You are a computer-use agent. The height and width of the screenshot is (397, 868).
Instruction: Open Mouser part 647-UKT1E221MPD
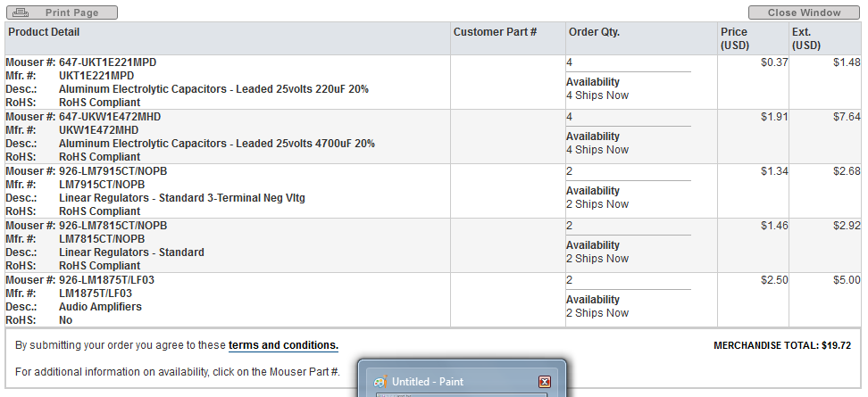[107, 62]
